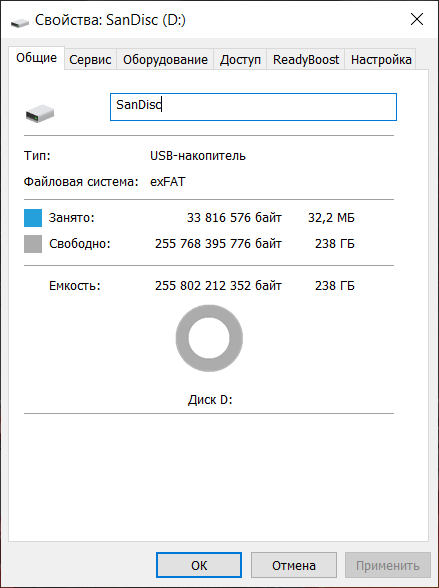Click the Применить button

(x=388, y=565)
